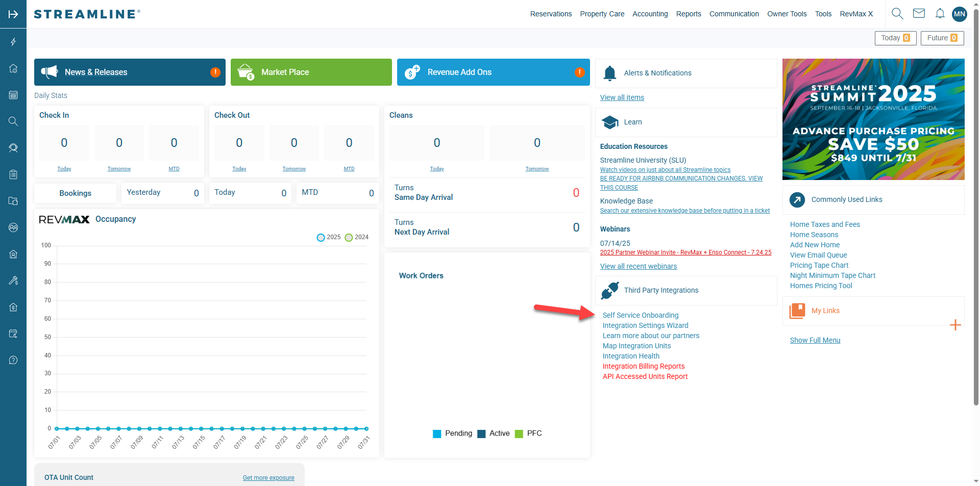980x486 pixels.
Task: Open the Reservations menu
Action: point(551,14)
